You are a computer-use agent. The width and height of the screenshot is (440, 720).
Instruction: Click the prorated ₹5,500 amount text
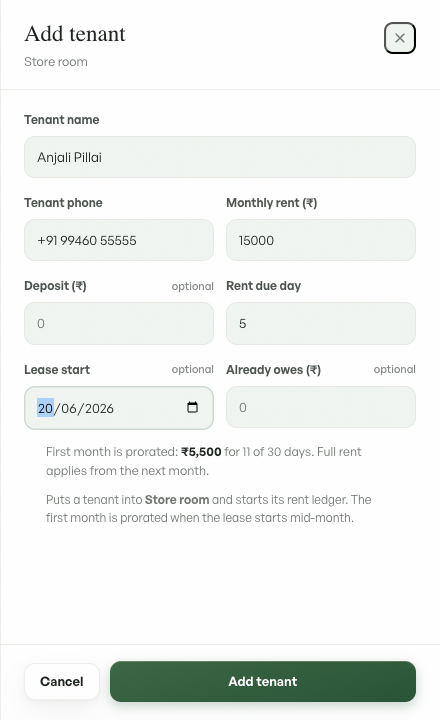tap(201, 452)
